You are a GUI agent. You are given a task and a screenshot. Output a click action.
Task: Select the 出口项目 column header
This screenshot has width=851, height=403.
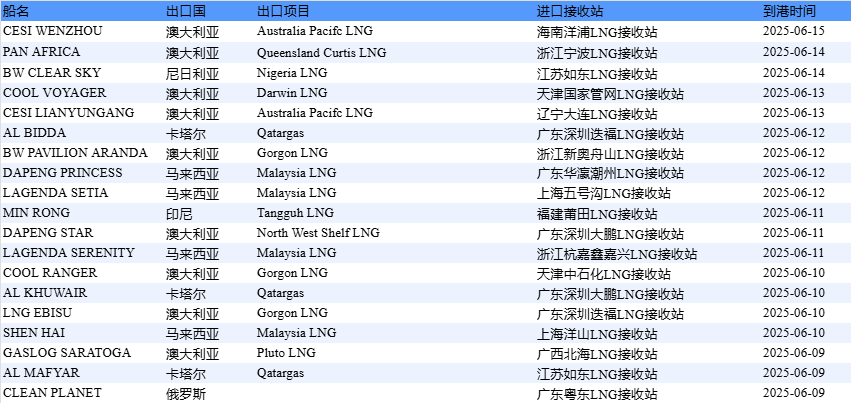[x=283, y=11]
